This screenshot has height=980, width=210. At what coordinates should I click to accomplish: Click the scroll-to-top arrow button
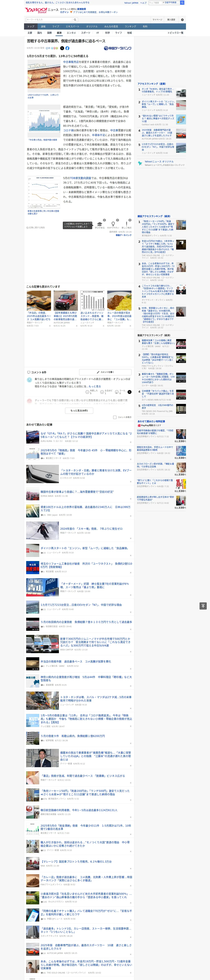coord(203,606)
